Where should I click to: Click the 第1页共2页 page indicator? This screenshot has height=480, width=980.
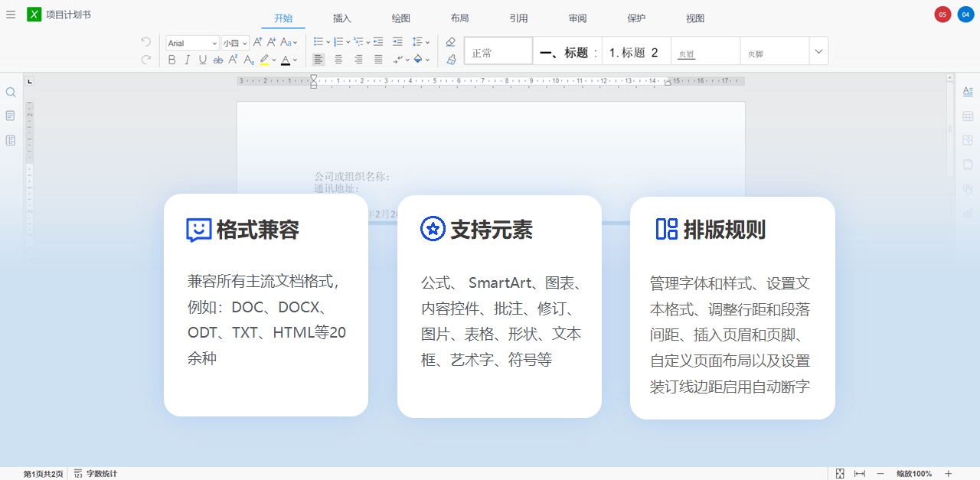44,474
